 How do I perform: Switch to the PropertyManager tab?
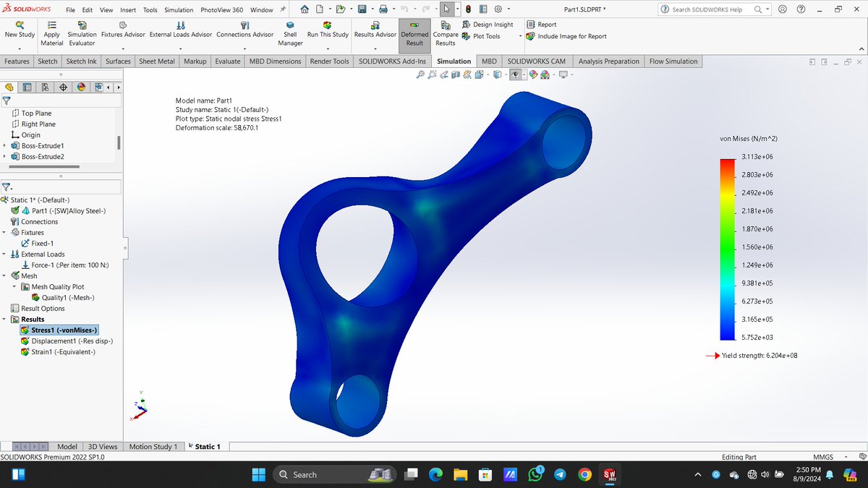[27, 87]
